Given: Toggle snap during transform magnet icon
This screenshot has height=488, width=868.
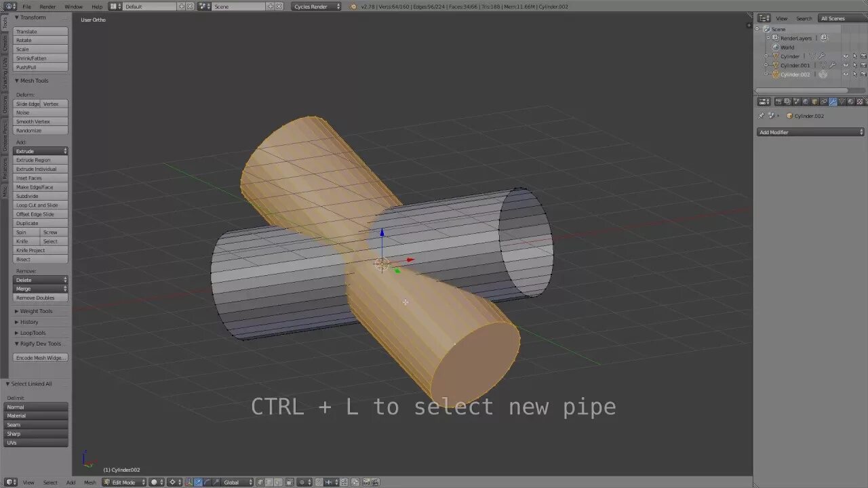Looking at the screenshot, I should 319,482.
